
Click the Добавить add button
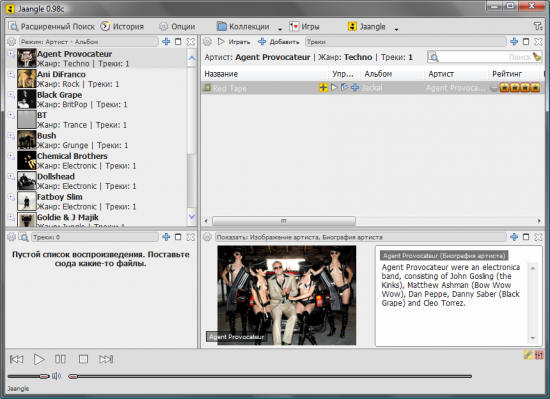click(279, 42)
